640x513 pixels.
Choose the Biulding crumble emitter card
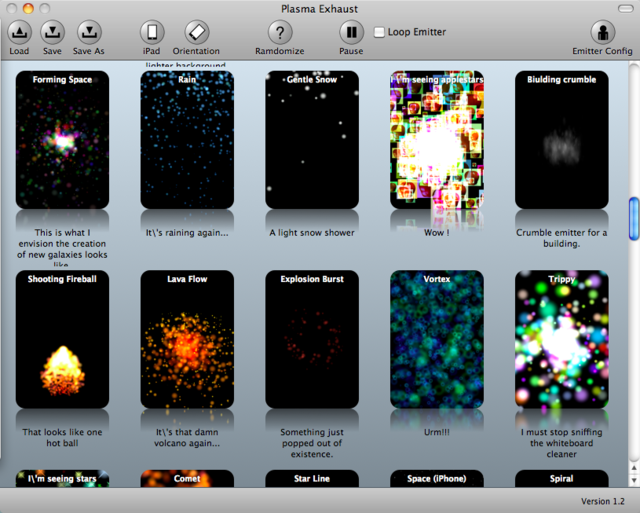(x=562, y=140)
